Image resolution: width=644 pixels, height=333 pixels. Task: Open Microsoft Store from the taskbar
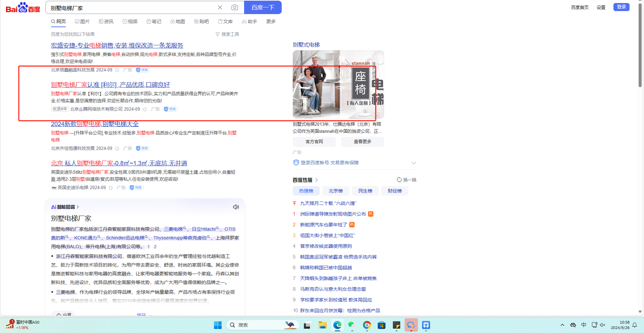381,325
